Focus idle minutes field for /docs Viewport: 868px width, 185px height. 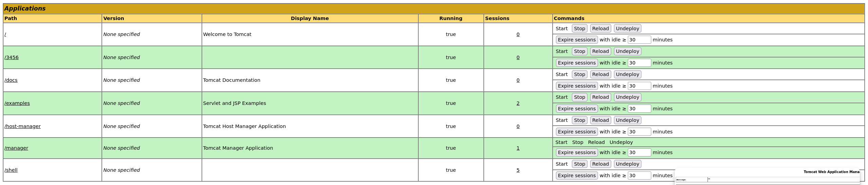(639, 86)
